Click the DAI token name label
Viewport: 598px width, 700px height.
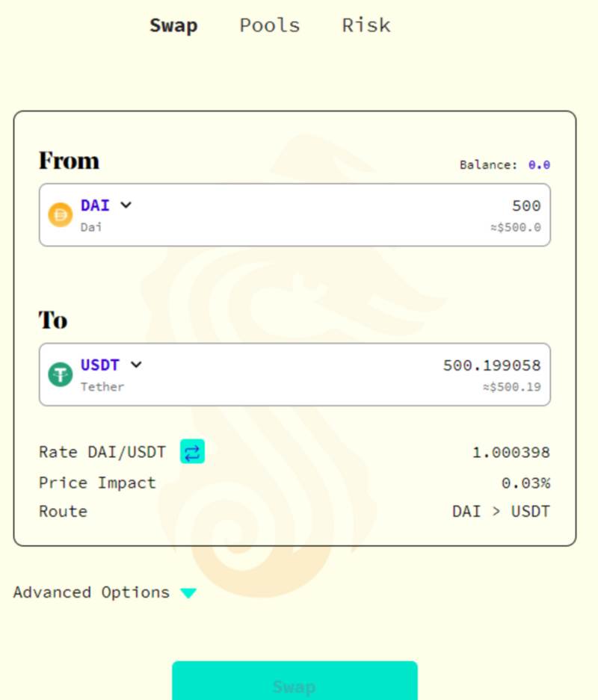pyautogui.click(x=95, y=205)
